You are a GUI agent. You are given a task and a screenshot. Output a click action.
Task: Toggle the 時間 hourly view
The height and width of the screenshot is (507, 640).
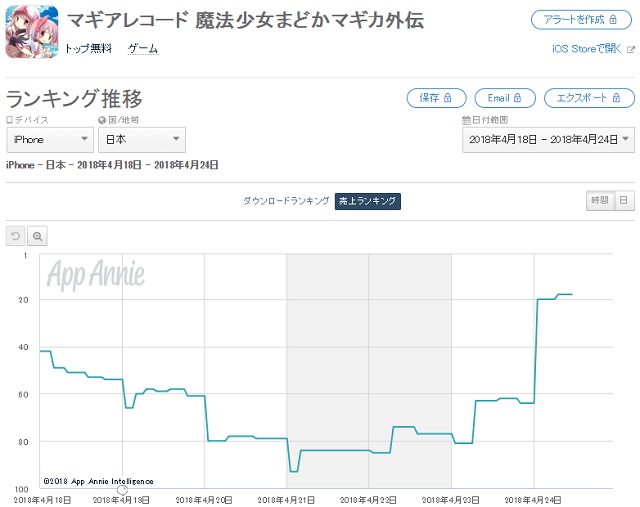coord(600,200)
